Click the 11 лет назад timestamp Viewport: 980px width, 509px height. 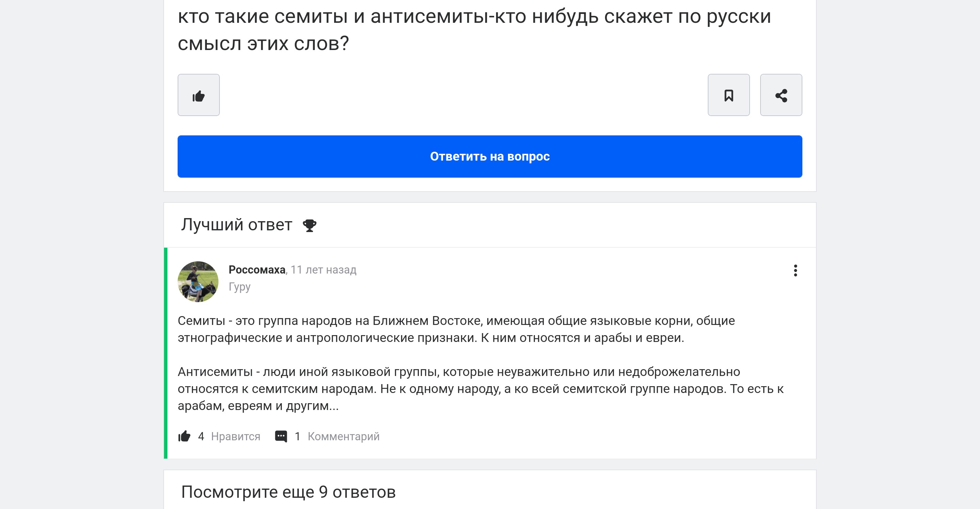point(324,270)
